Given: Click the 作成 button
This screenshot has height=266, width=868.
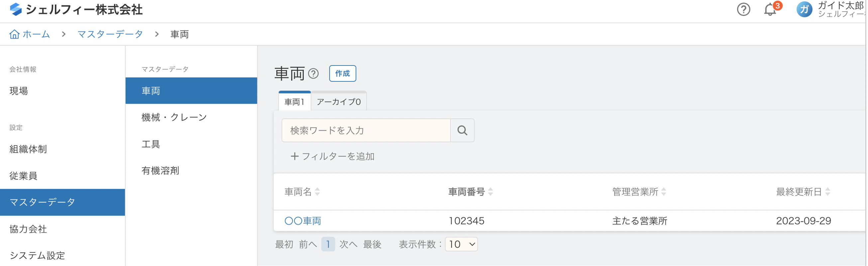Looking at the screenshot, I should coord(342,73).
